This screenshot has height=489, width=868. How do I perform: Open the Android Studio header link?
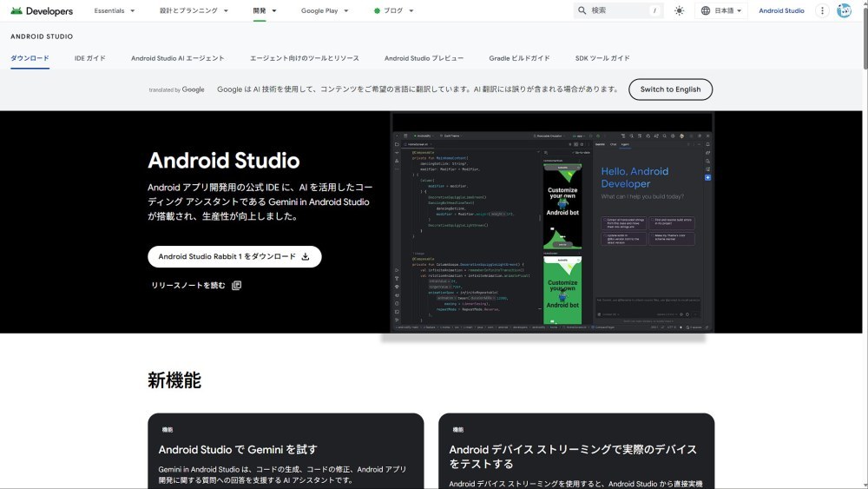781,10
